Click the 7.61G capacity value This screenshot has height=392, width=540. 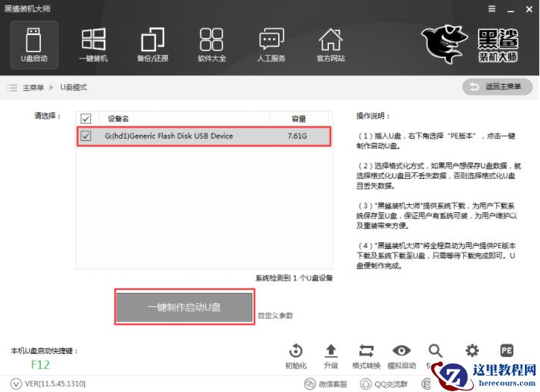click(x=297, y=136)
